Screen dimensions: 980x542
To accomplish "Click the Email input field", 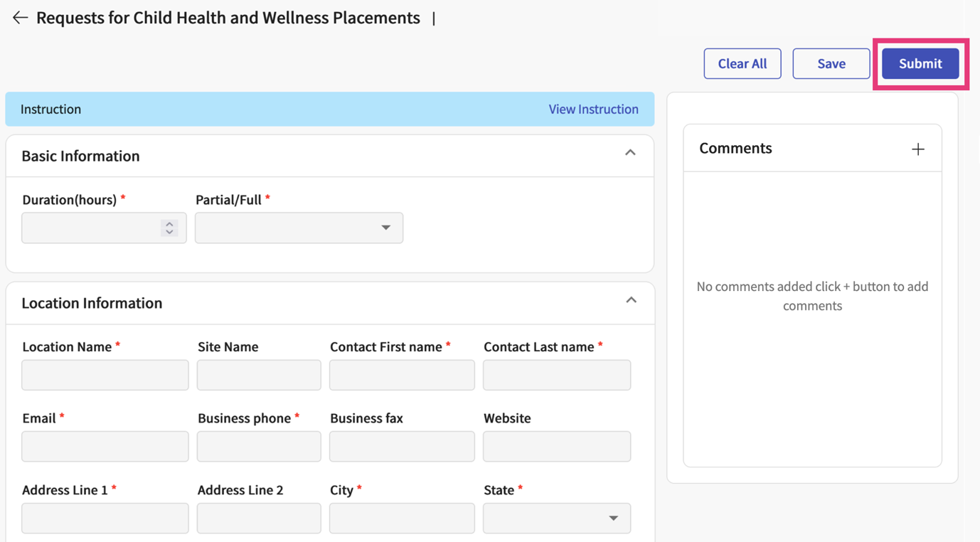I will click(105, 446).
